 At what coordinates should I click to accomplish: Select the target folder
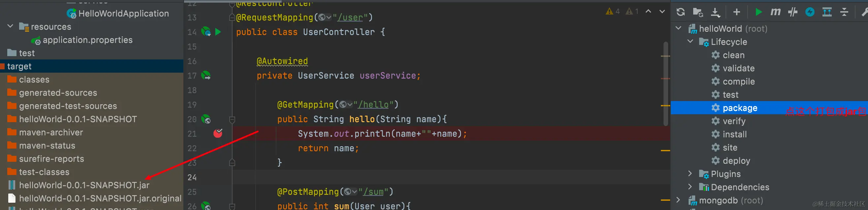click(92, 66)
